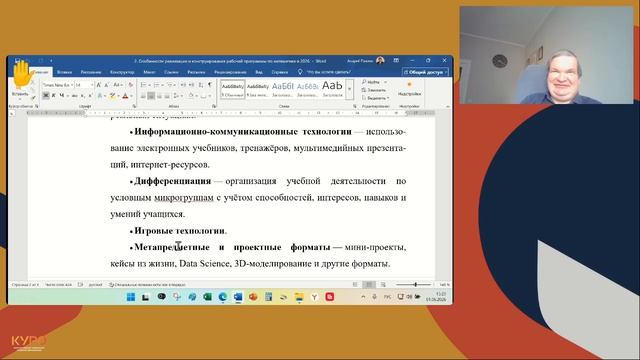Open change case dropdown (Aa)

pyautogui.click(x=118, y=85)
